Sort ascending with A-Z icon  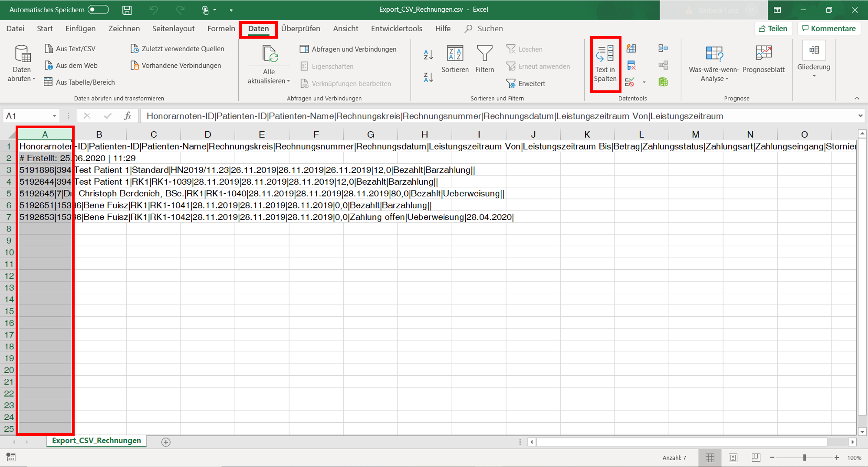click(x=428, y=55)
